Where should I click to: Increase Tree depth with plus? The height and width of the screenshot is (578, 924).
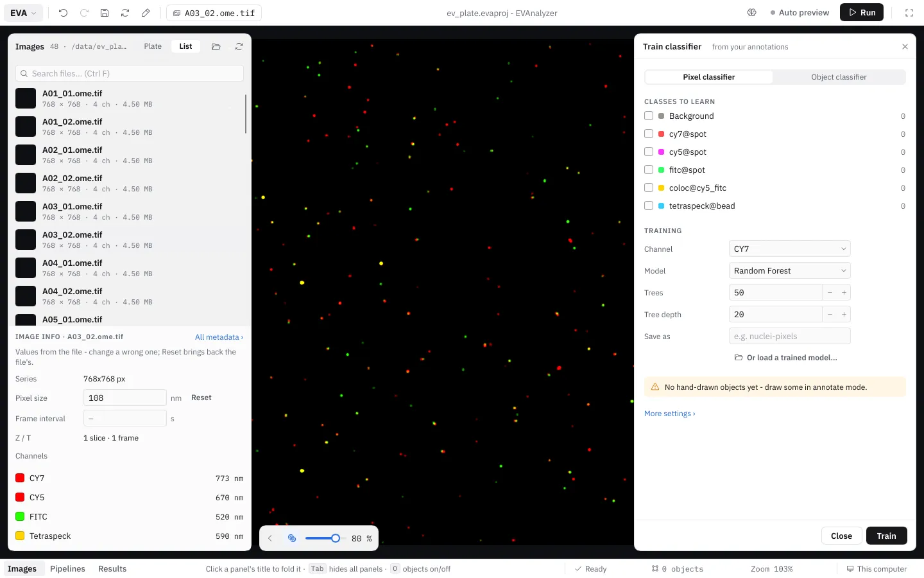(844, 315)
